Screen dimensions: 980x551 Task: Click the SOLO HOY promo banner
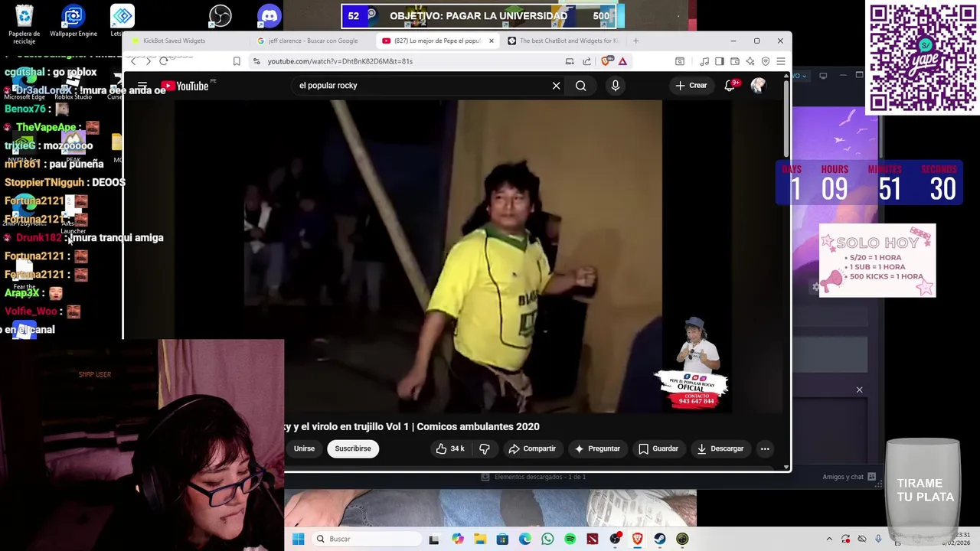pyautogui.click(x=877, y=260)
